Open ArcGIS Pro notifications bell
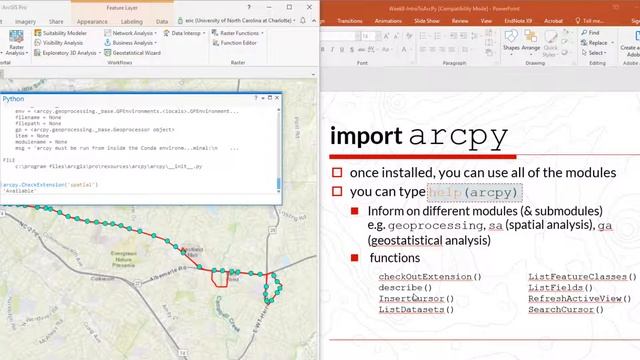 (302, 20)
